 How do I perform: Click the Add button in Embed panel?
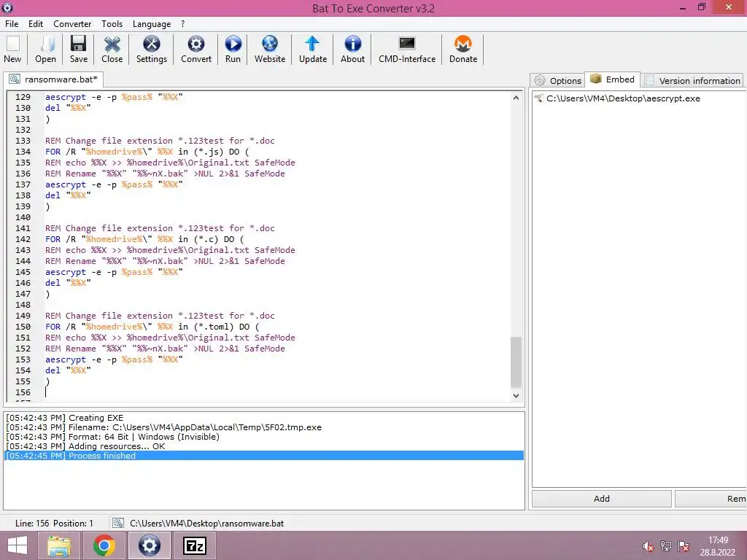[602, 499]
